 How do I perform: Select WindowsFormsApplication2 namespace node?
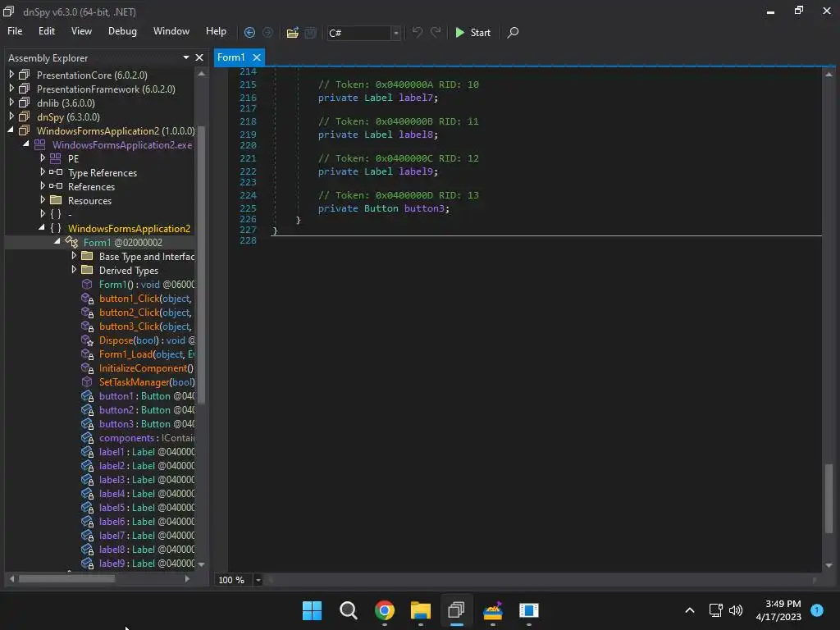coord(129,228)
